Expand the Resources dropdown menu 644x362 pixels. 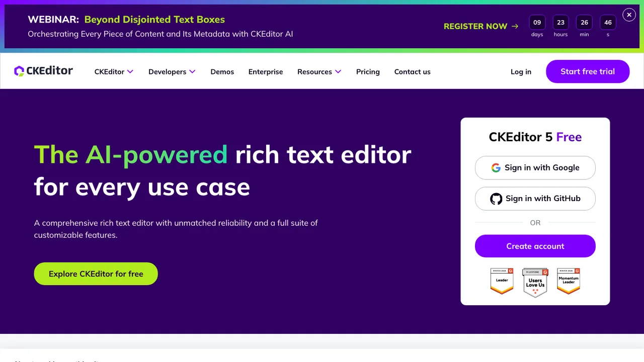[x=319, y=72]
